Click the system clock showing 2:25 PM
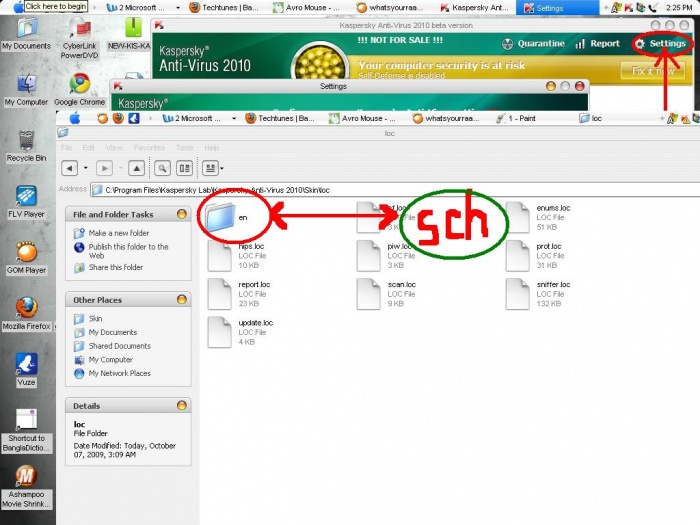Screen dimensions: 700x525 [679, 8]
